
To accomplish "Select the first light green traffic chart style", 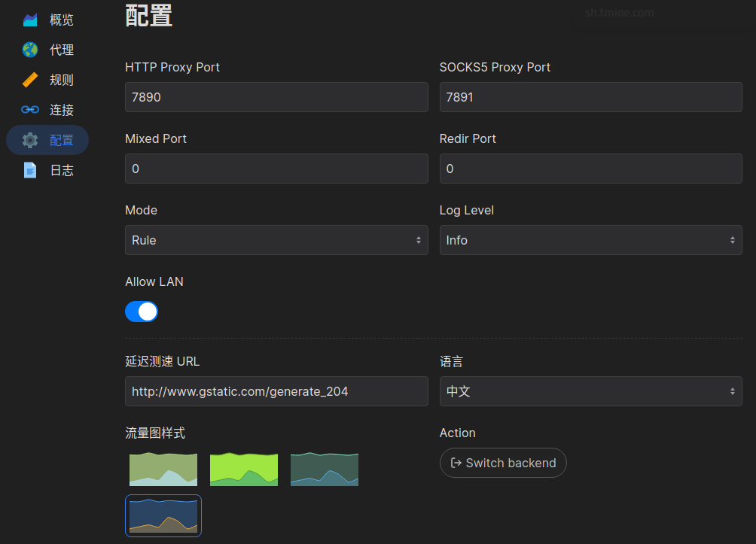I will pyautogui.click(x=163, y=469).
